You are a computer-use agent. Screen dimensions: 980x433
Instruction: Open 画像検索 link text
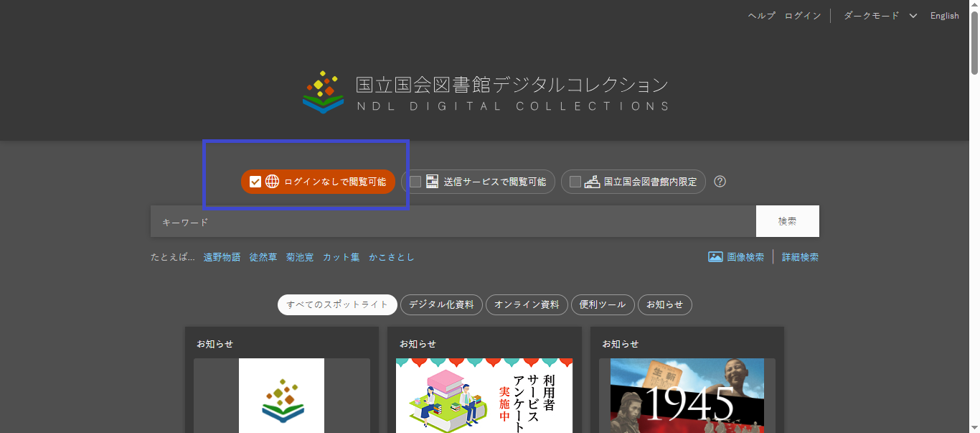(x=745, y=257)
